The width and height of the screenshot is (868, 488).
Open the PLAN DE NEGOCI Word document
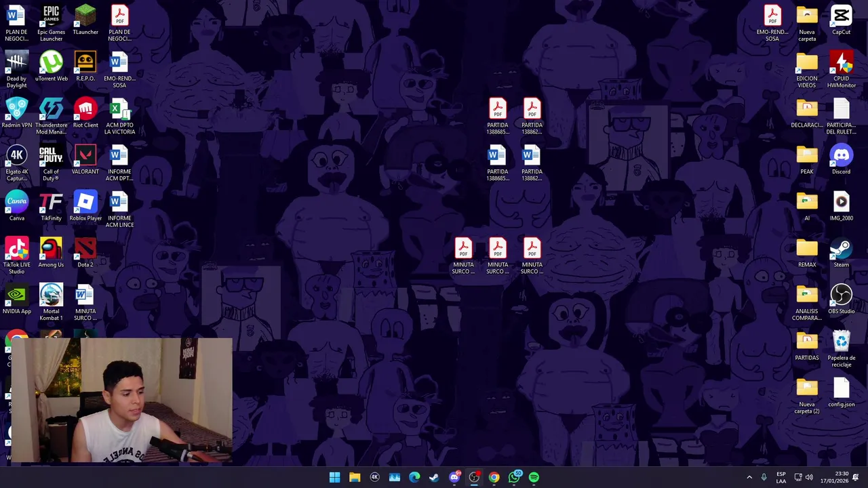click(x=16, y=22)
